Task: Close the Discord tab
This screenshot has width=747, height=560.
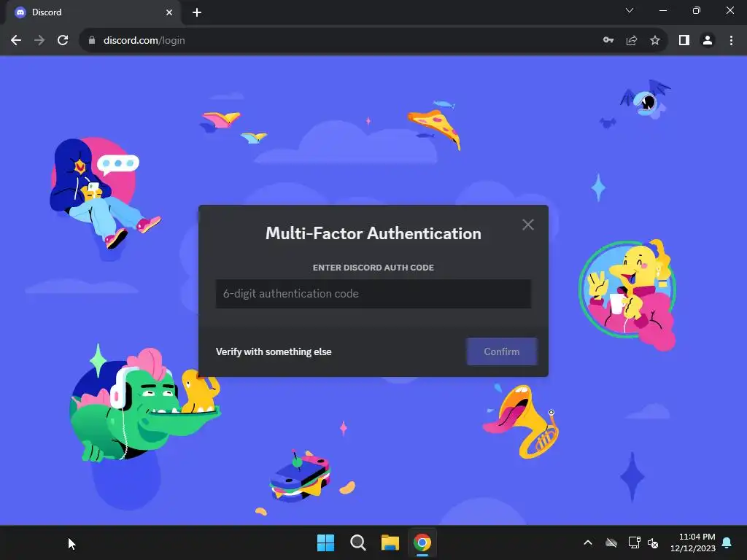Action: 169,12
